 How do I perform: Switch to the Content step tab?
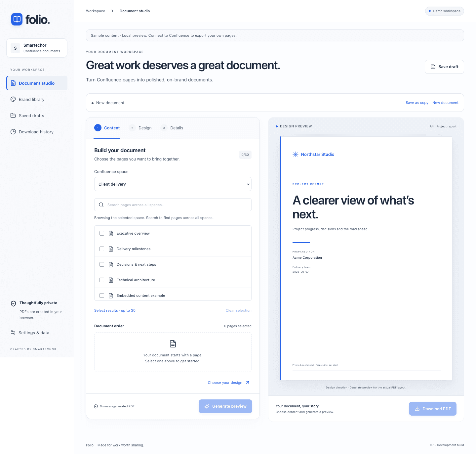[x=107, y=128]
